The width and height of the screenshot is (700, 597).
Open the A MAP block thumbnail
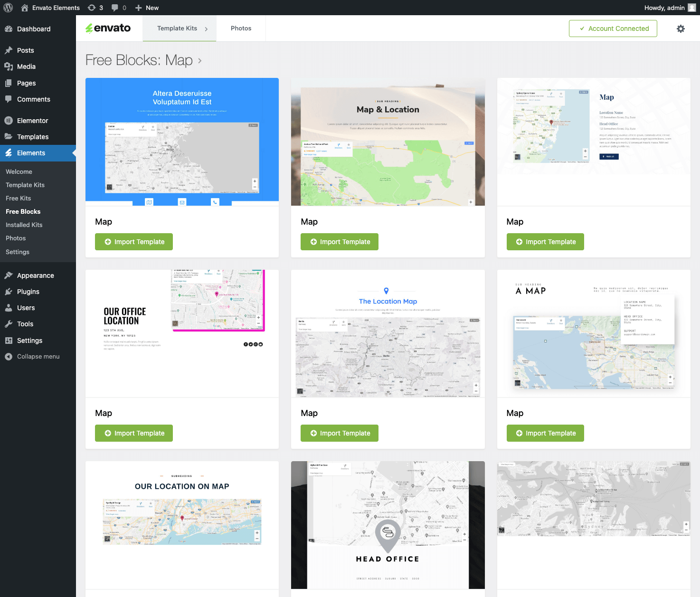click(594, 333)
